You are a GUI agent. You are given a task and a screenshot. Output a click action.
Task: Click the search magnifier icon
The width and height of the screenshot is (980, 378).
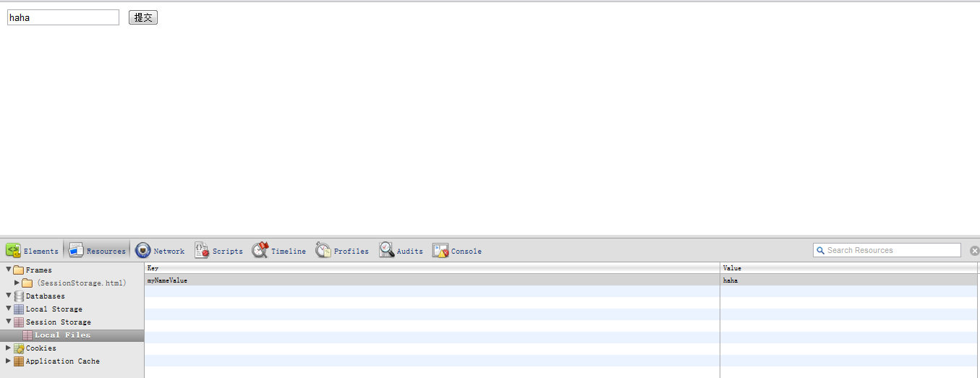pyautogui.click(x=820, y=250)
